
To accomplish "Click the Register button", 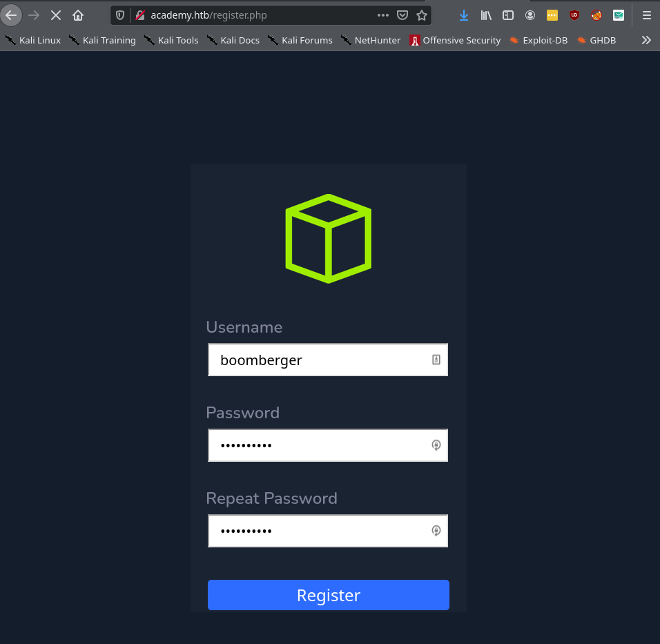I will [328, 594].
